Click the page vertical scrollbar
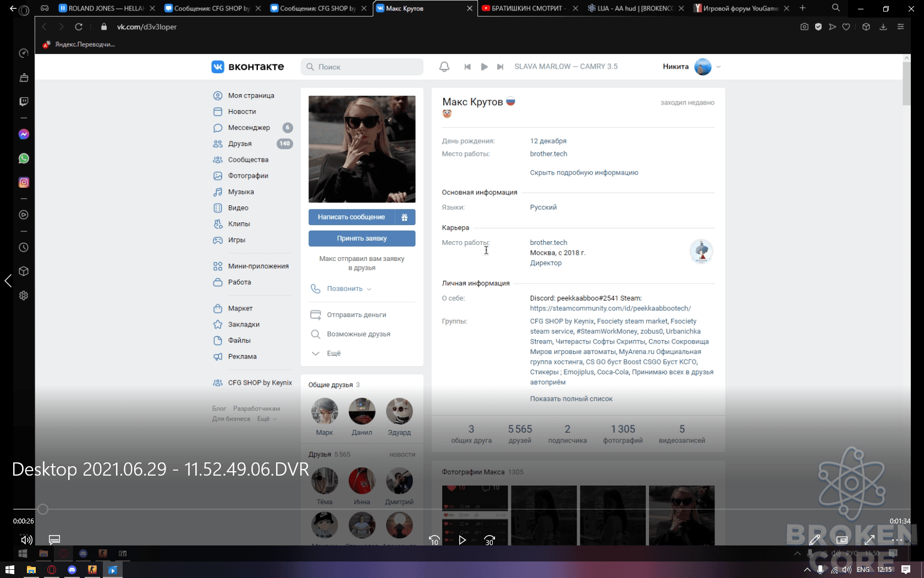This screenshot has width=924, height=578. (x=906, y=83)
